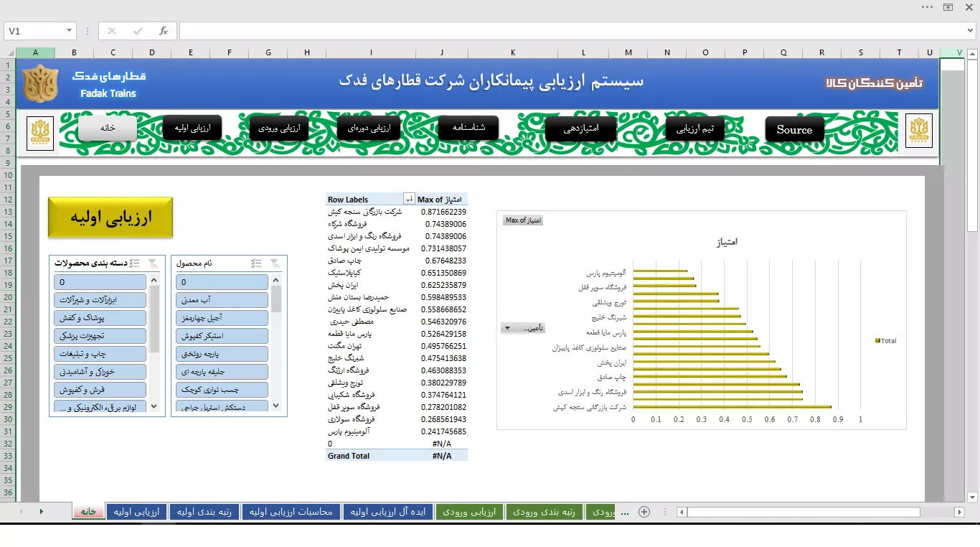Open the ایده آل ارزیابی اولیه sheet tab
Screen dimensions: 980x547
point(388,512)
